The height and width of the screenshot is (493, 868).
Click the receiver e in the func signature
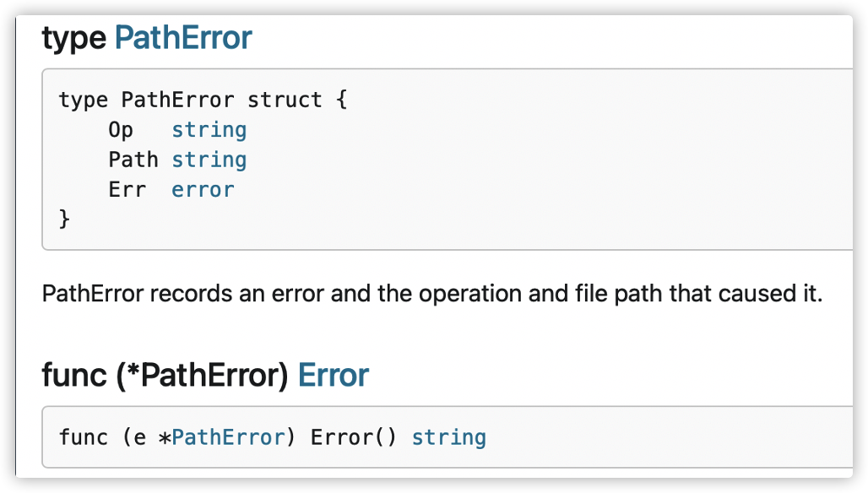(x=139, y=437)
